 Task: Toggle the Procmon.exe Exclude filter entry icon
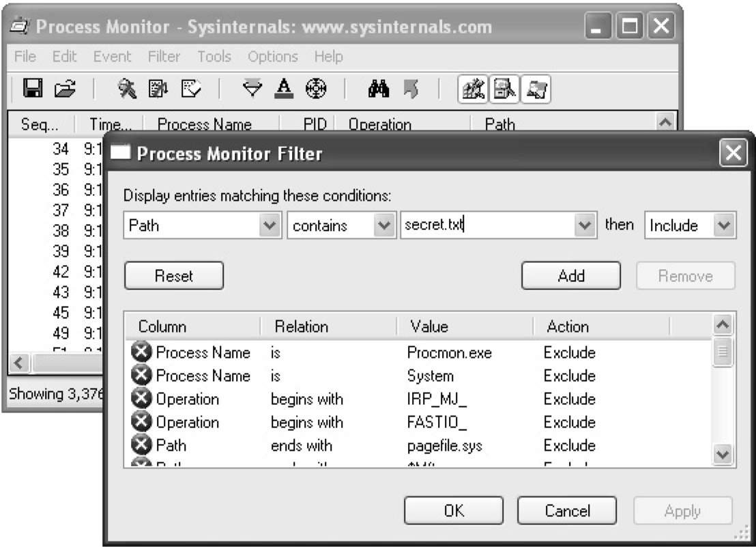point(141,352)
